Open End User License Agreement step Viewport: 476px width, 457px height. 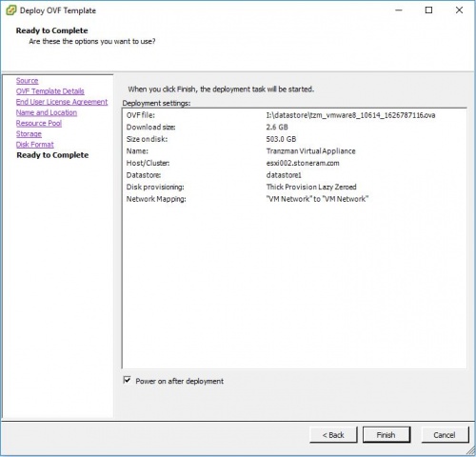(x=62, y=102)
